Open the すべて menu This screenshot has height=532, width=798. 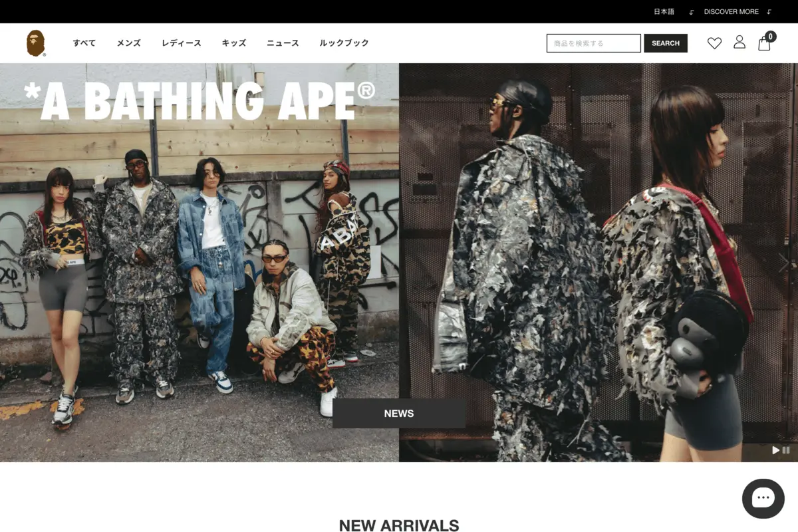(x=84, y=43)
